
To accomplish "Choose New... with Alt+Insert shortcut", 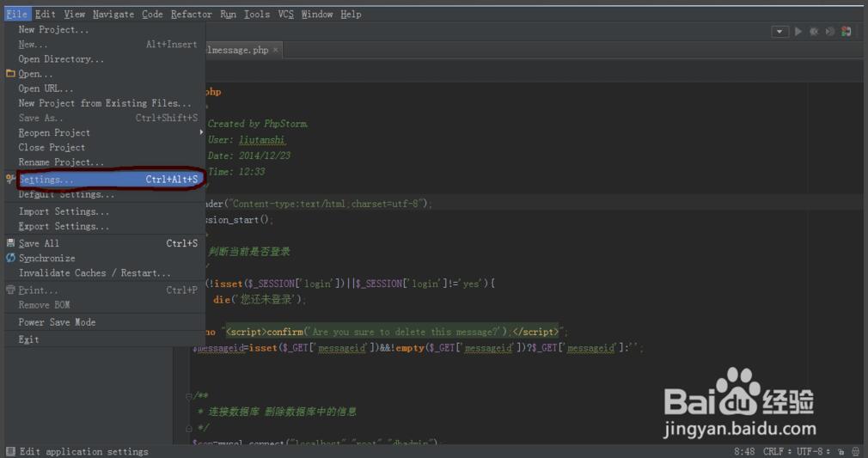I will pos(105,45).
